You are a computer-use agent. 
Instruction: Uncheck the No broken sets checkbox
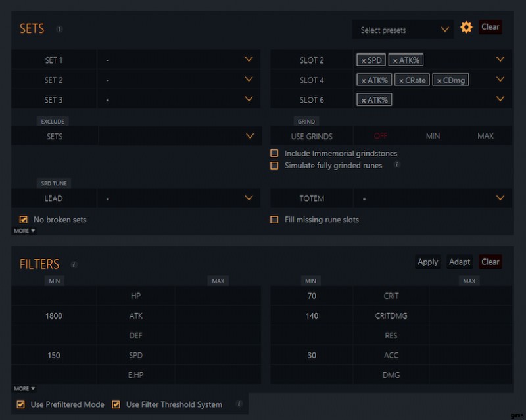pyautogui.click(x=24, y=220)
